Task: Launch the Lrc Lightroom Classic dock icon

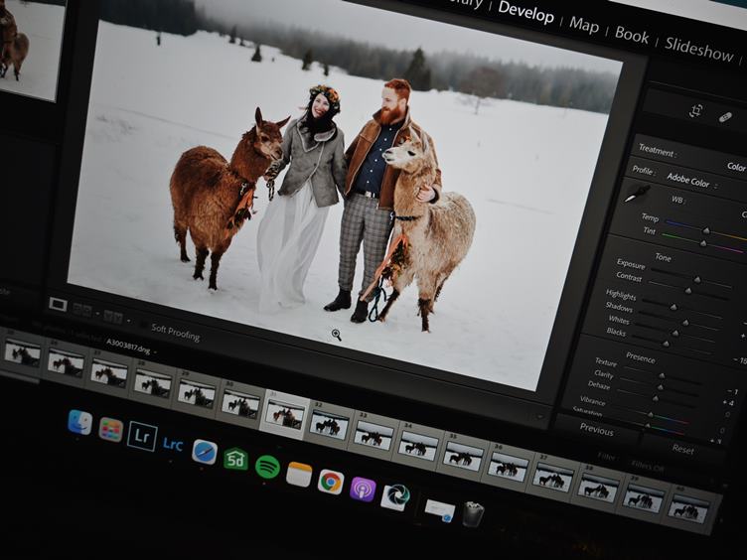Action: pos(173,444)
